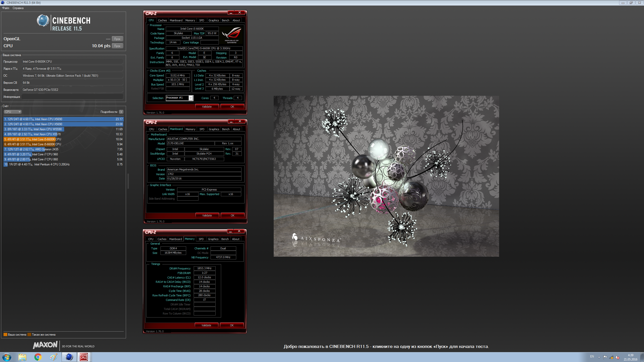Click the EN language indicator
This screenshot has height=362, width=644.
click(x=592, y=356)
